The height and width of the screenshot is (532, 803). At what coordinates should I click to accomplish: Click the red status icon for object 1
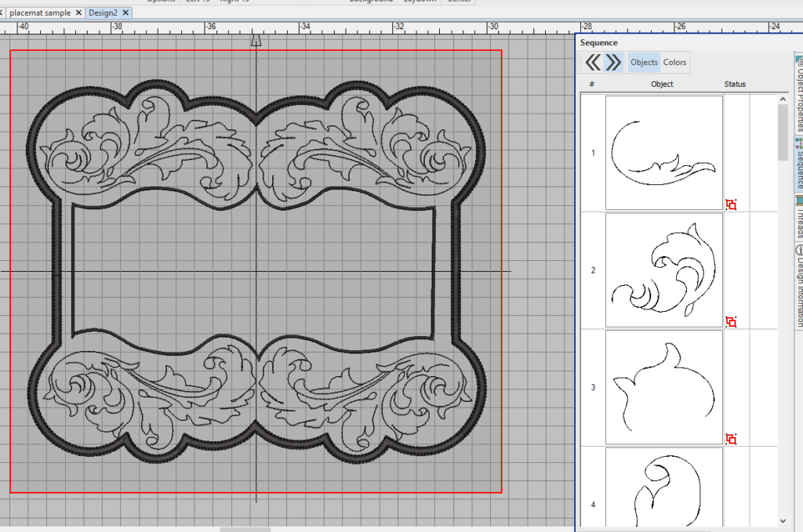(x=731, y=204)
